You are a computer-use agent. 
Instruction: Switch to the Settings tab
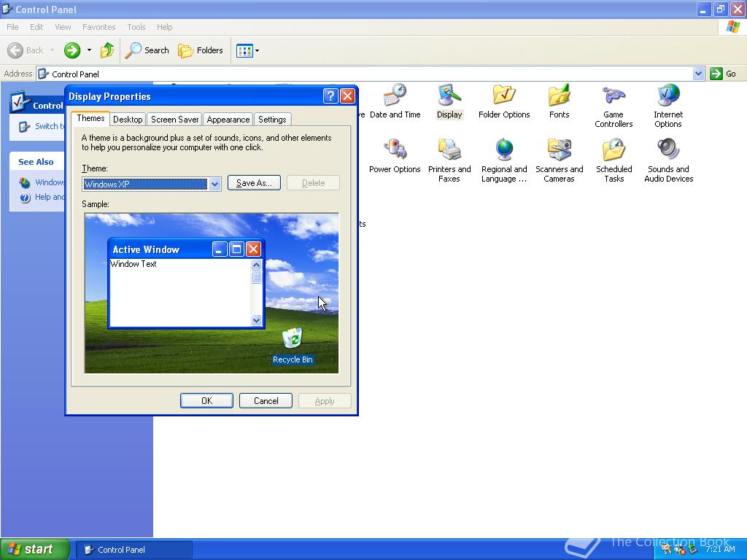pyautogui.click(x=272, y=120)
